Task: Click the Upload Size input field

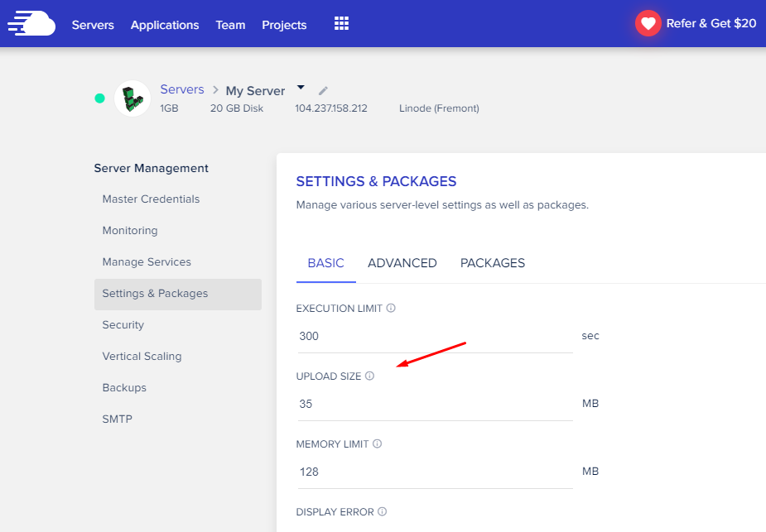Action: click(x=435, y=404)
